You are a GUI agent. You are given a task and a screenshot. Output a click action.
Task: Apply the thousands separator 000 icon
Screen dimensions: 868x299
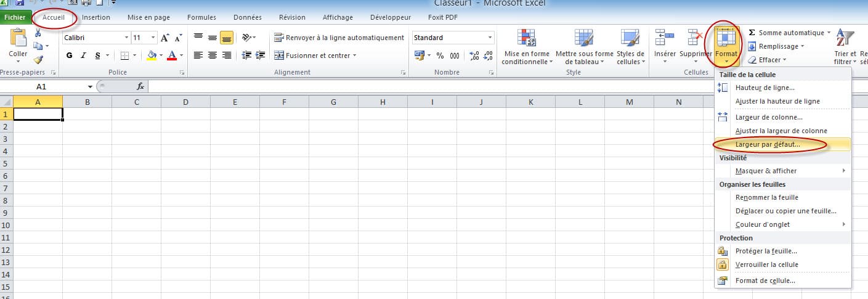455,55
